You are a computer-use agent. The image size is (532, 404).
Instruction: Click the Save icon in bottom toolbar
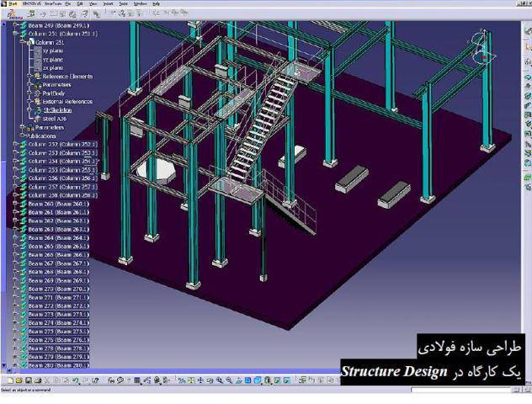tap(28, 380)
